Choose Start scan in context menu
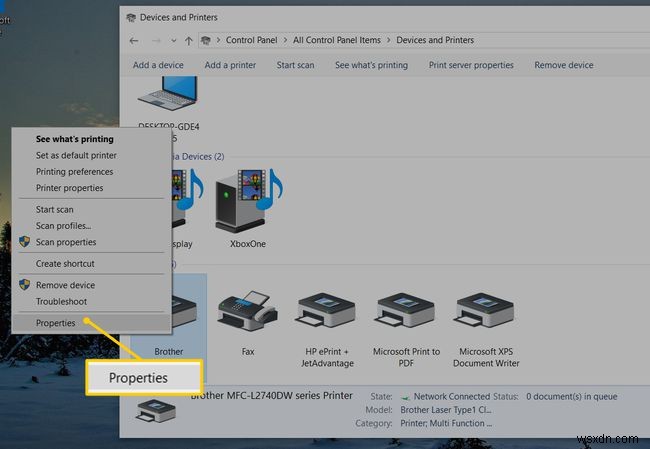 point(54,209)
